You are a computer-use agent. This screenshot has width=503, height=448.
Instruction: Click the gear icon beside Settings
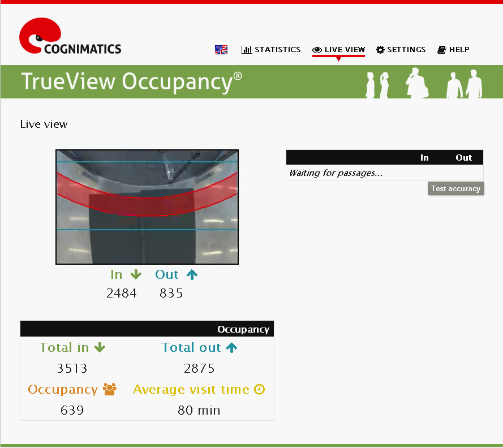pos(380,50)
